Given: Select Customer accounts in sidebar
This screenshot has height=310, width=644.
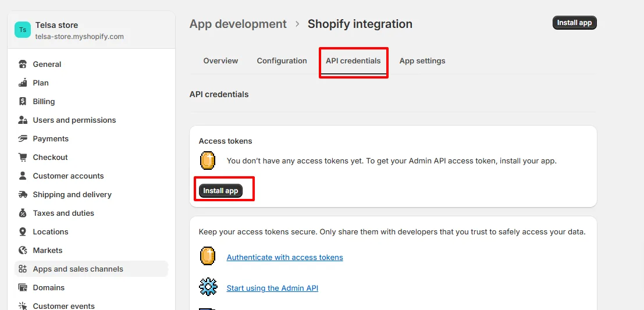Looking at the screenshot, I should [x=91, y=176].
